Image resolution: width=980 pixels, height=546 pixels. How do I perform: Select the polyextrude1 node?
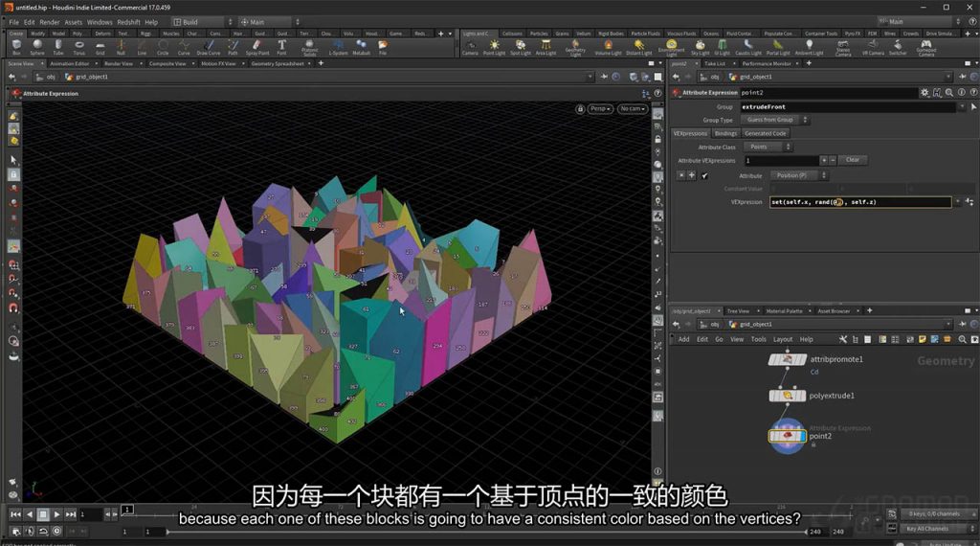point(787,396)
